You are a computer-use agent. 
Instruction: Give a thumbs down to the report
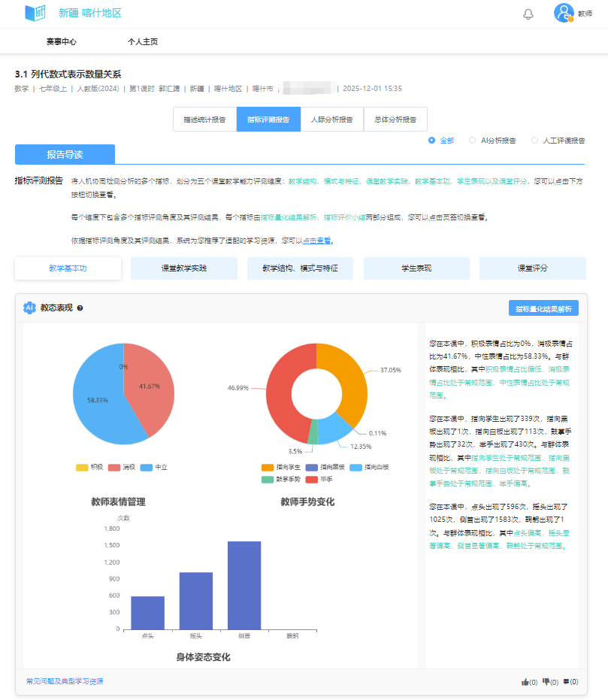546,680
